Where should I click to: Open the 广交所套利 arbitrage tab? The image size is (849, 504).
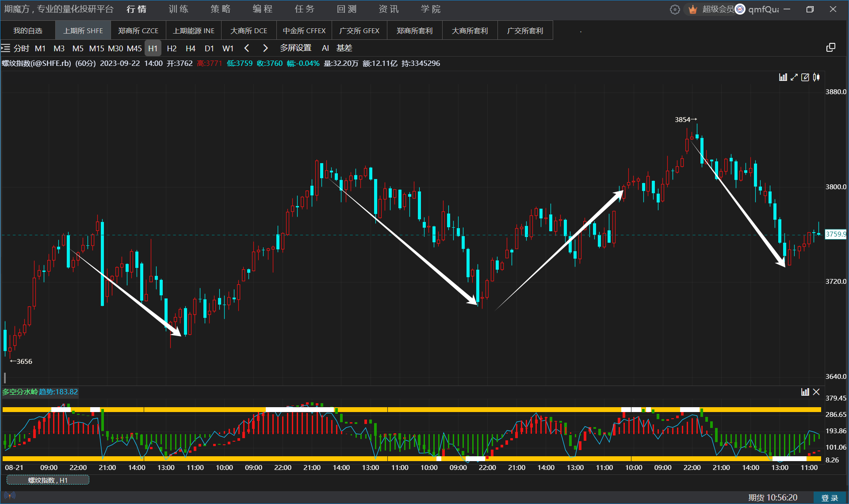525,31
